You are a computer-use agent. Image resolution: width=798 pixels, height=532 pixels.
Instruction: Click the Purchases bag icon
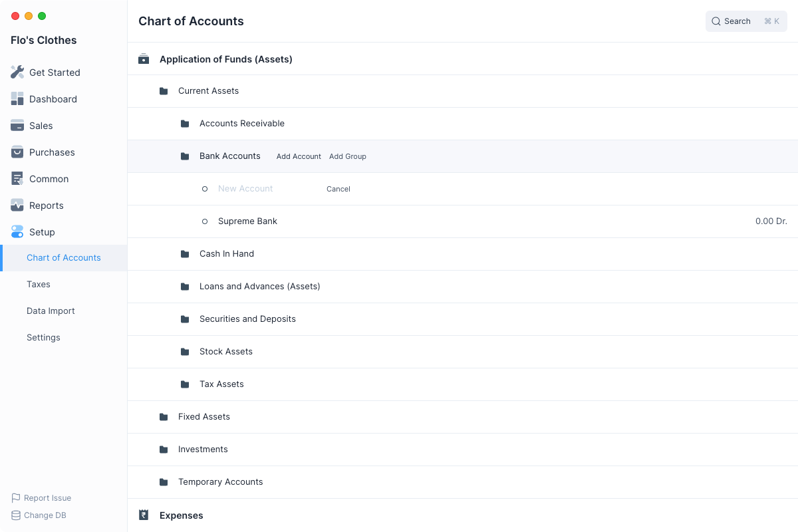(x=17, y=152)
